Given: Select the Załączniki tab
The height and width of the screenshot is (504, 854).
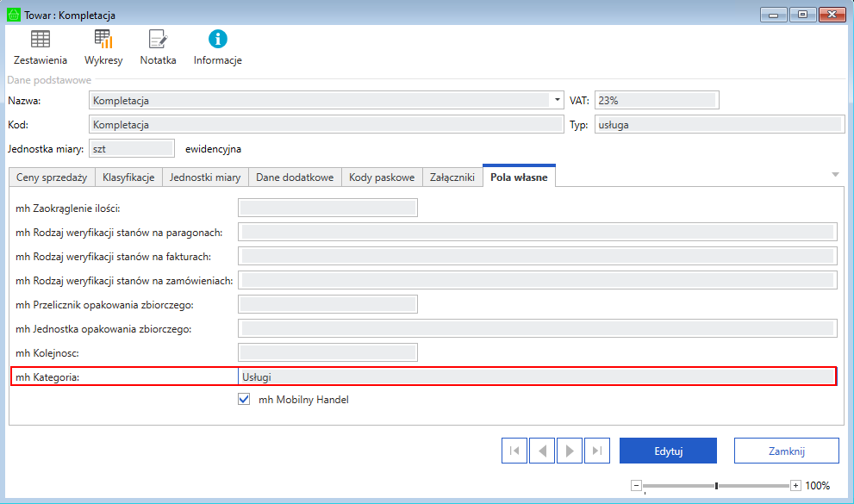Looking at the screenshot, I should 452,177.
